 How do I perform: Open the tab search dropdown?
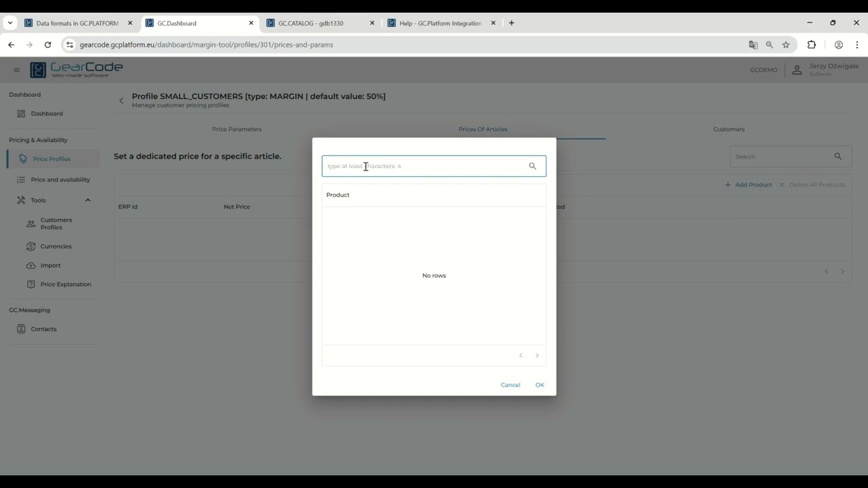(9, 23)
